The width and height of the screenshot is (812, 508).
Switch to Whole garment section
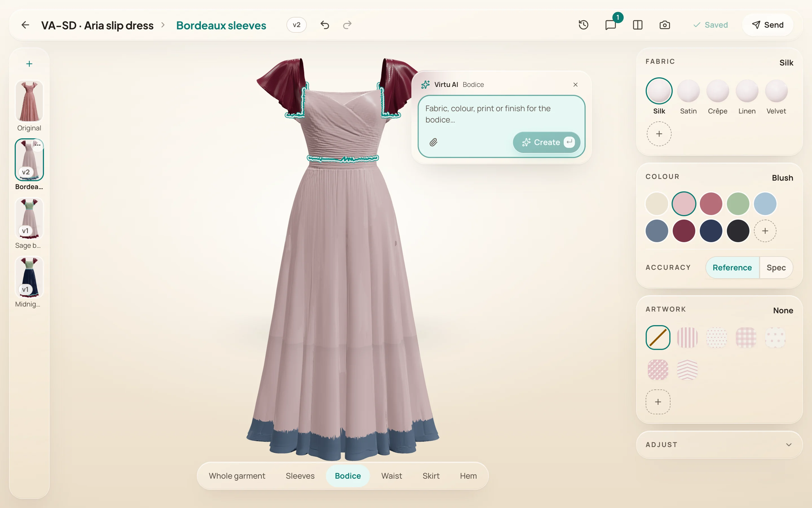click(x=237, y=476)
